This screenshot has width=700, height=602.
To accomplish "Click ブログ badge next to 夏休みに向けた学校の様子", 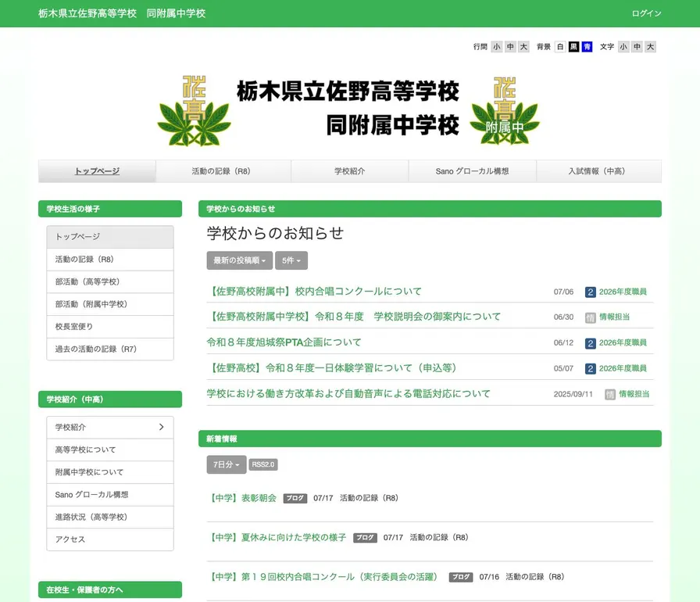I will [365, 538].
